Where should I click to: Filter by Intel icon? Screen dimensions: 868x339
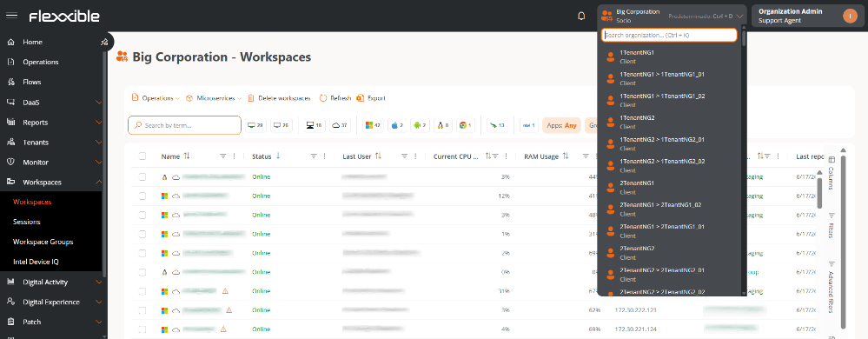point(528,125)
